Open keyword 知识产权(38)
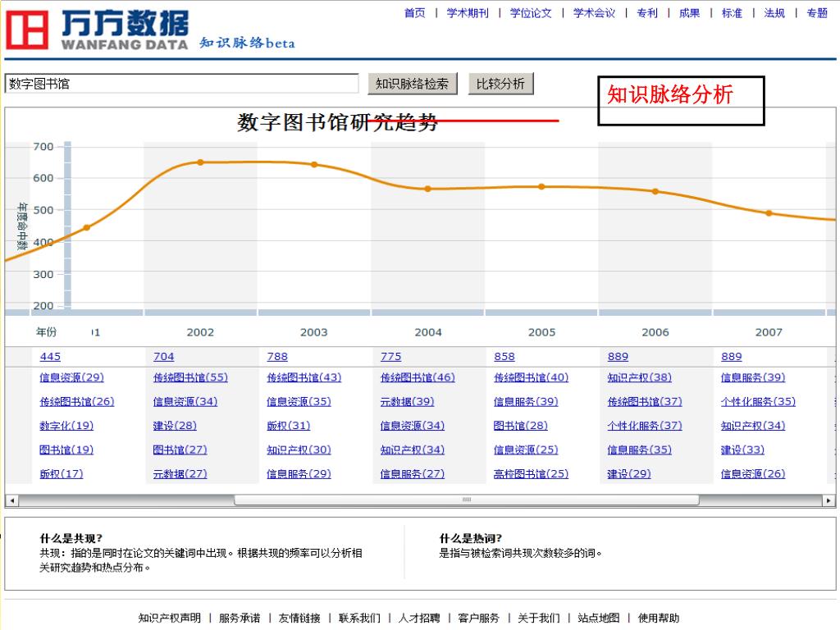840x630 pixels. pos(640,377)
